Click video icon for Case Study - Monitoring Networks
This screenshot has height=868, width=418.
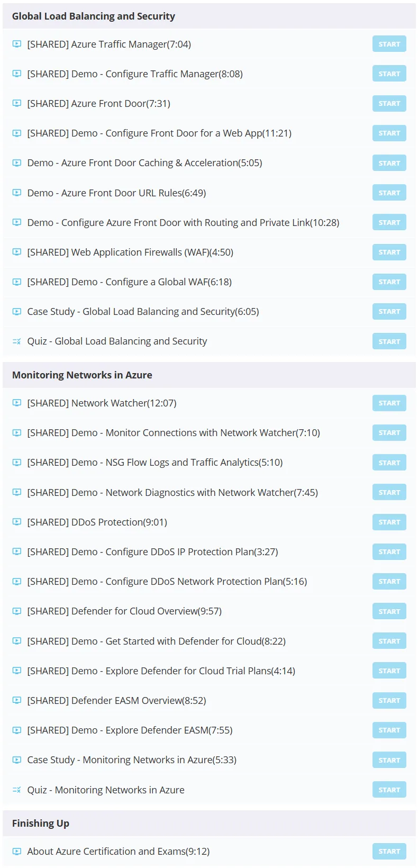point(17,760)
